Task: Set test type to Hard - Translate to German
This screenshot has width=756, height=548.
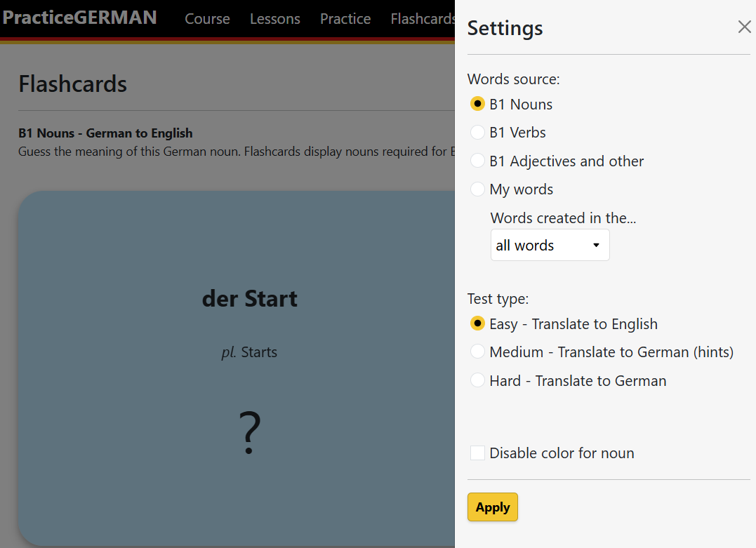Action: (x=477, y=381)
